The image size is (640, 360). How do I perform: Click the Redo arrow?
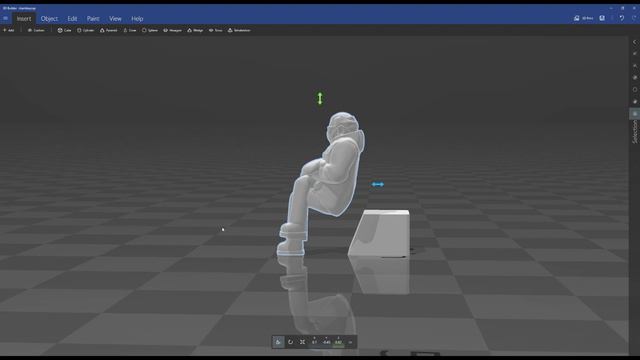coord(634,18)
